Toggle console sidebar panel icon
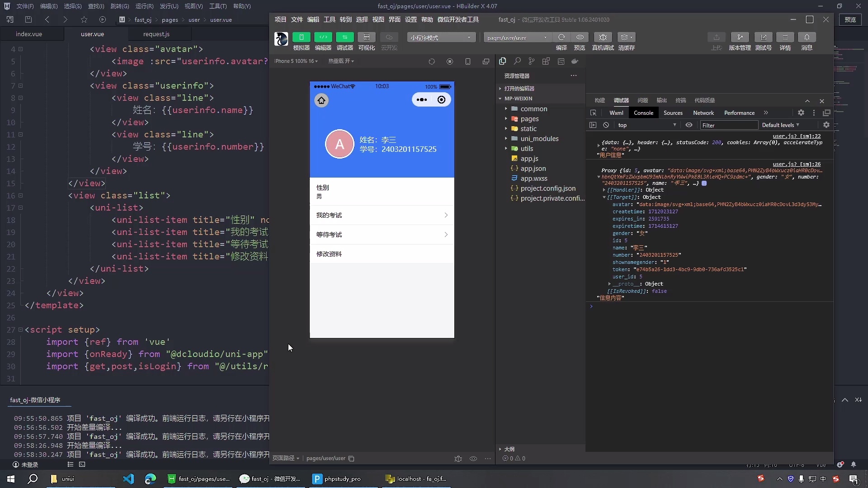868x488 pixels. coord(593,125)
